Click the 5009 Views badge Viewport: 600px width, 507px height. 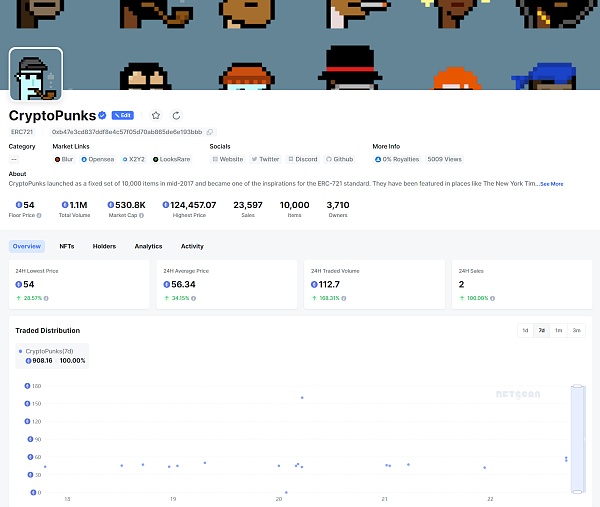tap(445, 159)
